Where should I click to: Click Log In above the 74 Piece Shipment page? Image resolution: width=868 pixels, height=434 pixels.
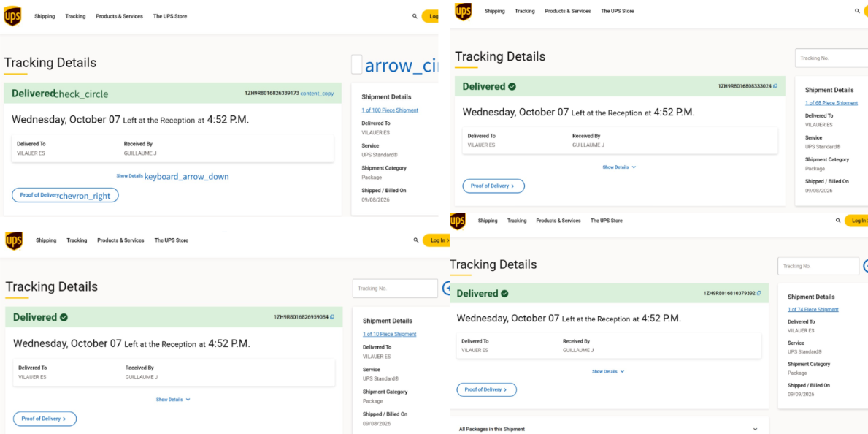(856, 221)
